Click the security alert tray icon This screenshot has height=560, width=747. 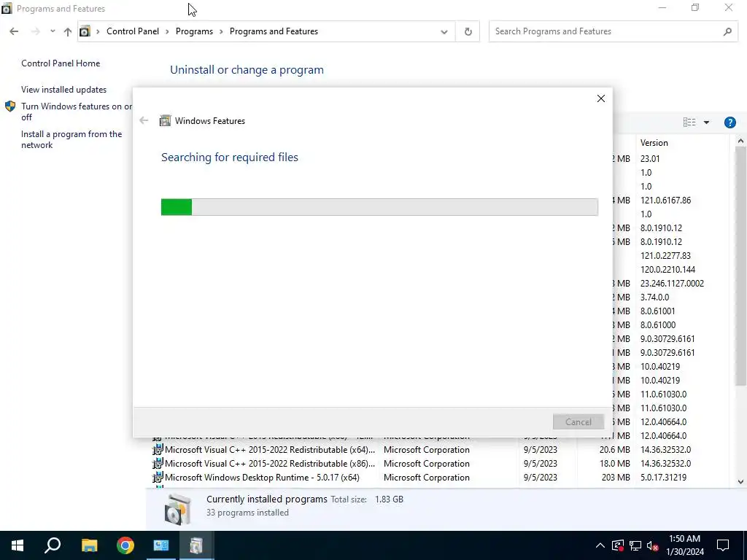[x=618, y=545]
